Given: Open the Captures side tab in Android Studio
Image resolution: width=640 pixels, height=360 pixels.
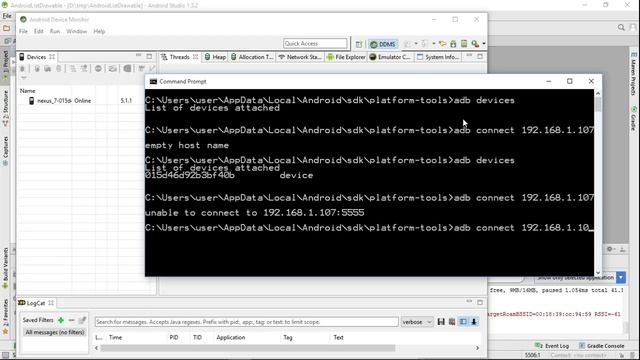Looking at the screenshot, I should (6, 151).
